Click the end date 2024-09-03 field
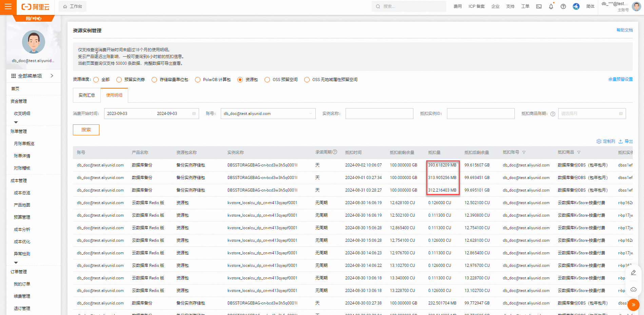 (x=167, y=114)
